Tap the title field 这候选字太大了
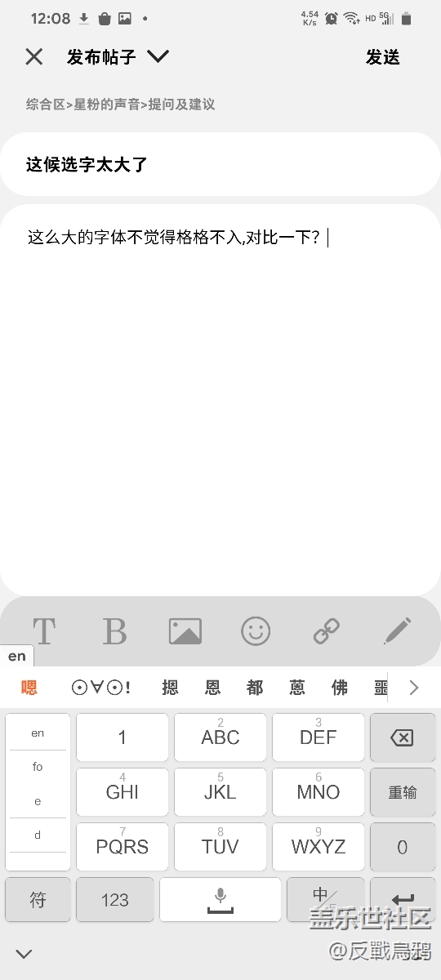This screenshot has width=441, height=980. [220, 164]
